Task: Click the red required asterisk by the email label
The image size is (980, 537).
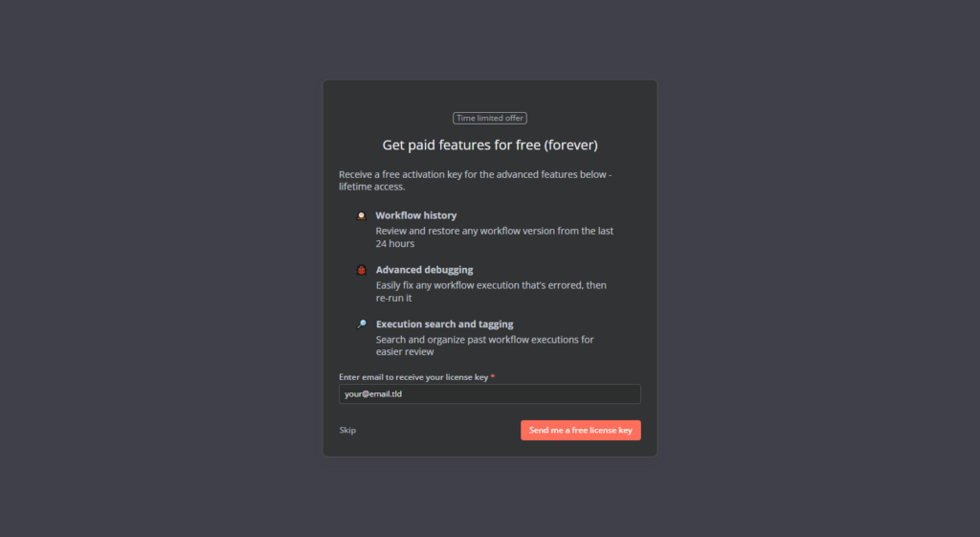Action: pyautogui.click(x=493, y=377)
